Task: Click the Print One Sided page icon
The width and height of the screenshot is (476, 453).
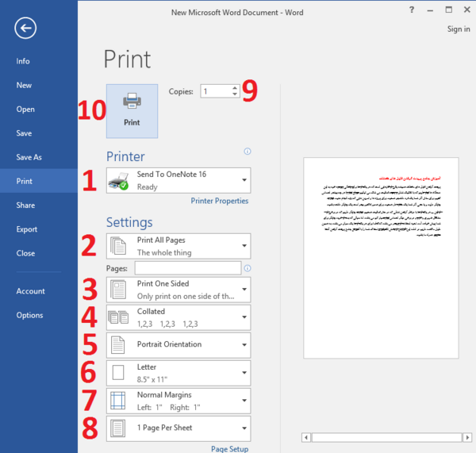Action: 118,290
